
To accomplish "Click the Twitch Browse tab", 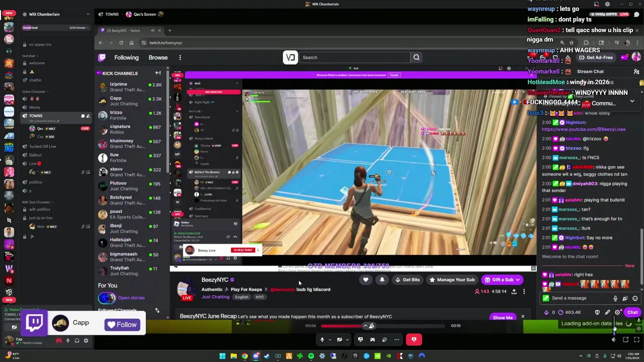I will (158, 57).
